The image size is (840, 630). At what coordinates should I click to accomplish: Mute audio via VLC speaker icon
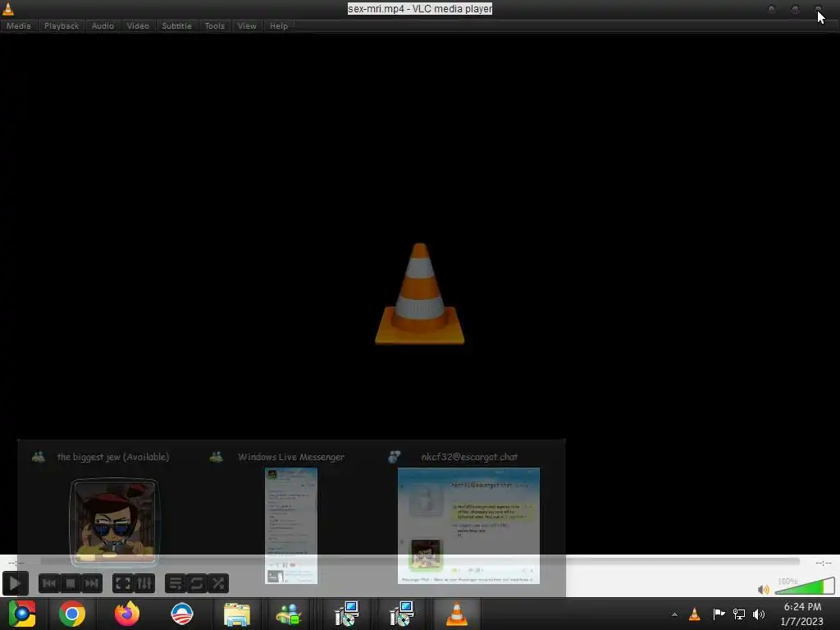(764, 589)
